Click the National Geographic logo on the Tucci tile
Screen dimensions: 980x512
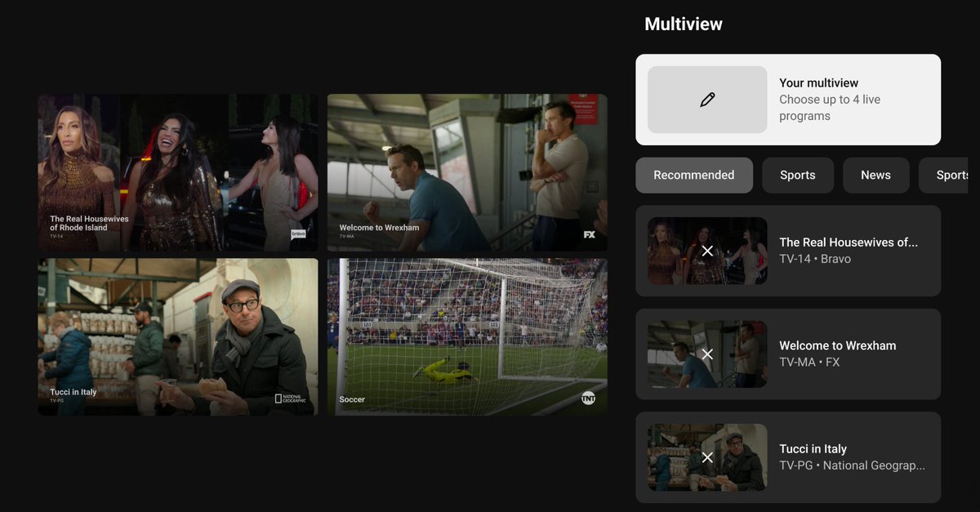pyautogui.click(x=290, y=399)
